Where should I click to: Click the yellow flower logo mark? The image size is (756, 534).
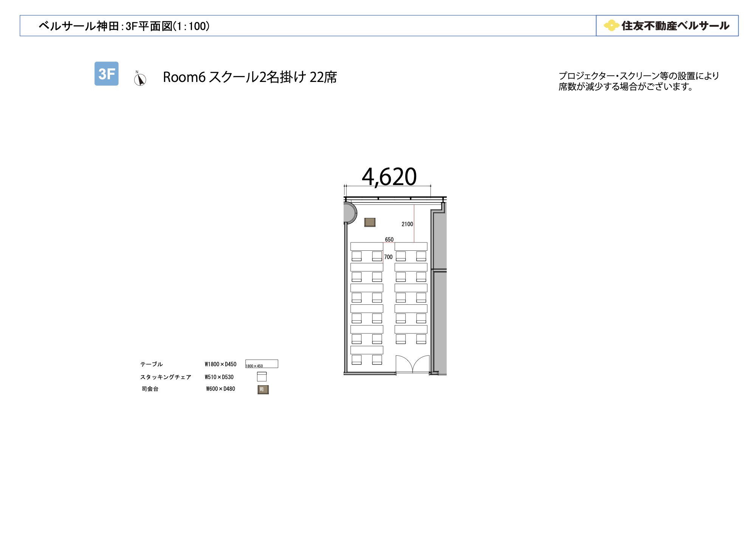[611, 26]
